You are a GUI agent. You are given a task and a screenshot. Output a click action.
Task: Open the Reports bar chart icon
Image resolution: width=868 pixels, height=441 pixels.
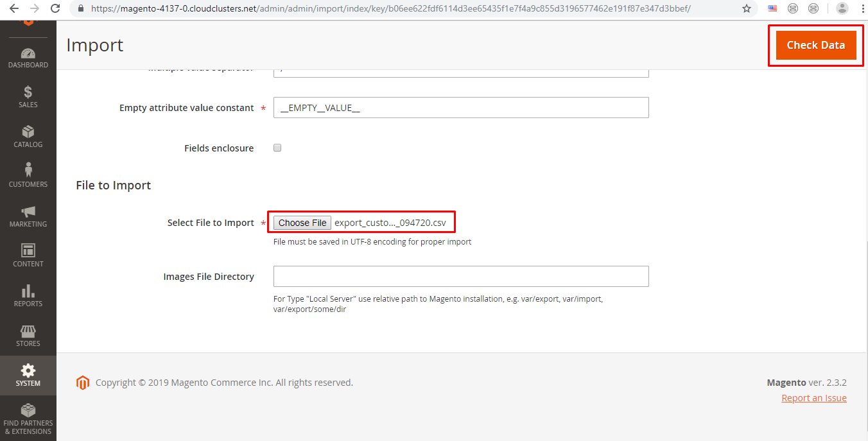pos(28,295)
